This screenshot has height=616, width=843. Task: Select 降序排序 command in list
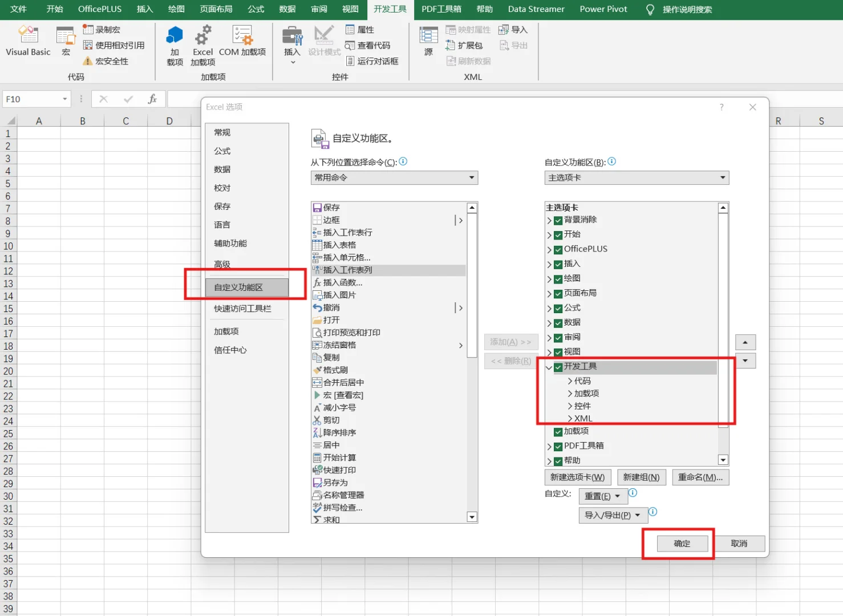(388, 433)
